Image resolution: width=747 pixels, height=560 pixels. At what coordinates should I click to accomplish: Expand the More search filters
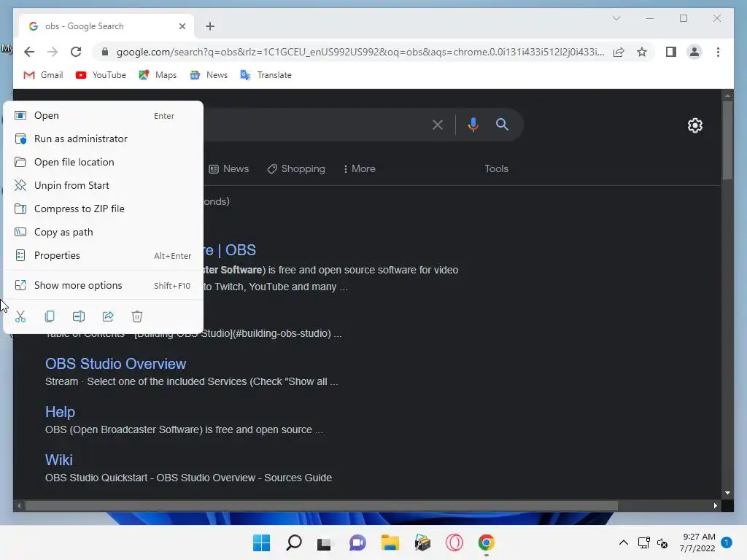tap(359, 169)
